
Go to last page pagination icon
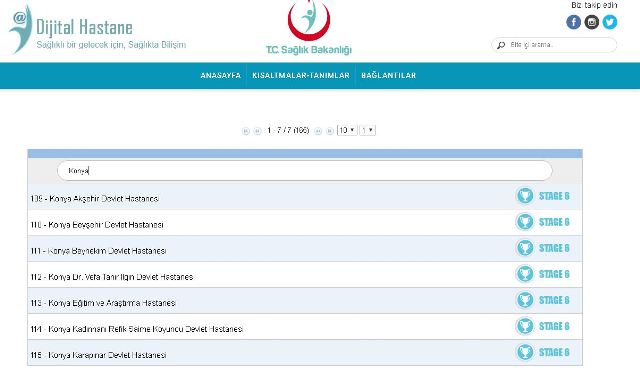click(330, 131)
